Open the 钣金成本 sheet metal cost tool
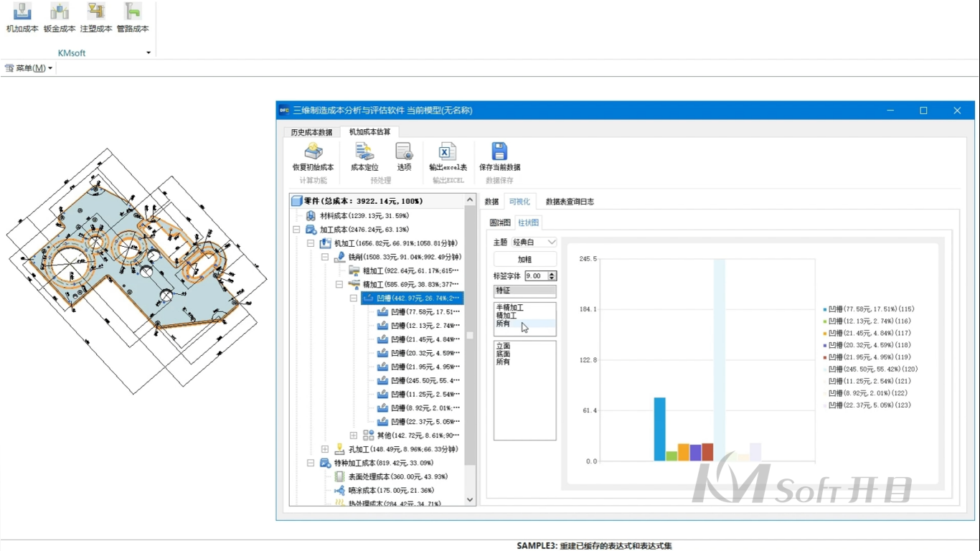Image resolution: width=980 pixels, height=551 pixels. [x=60, y=12]
